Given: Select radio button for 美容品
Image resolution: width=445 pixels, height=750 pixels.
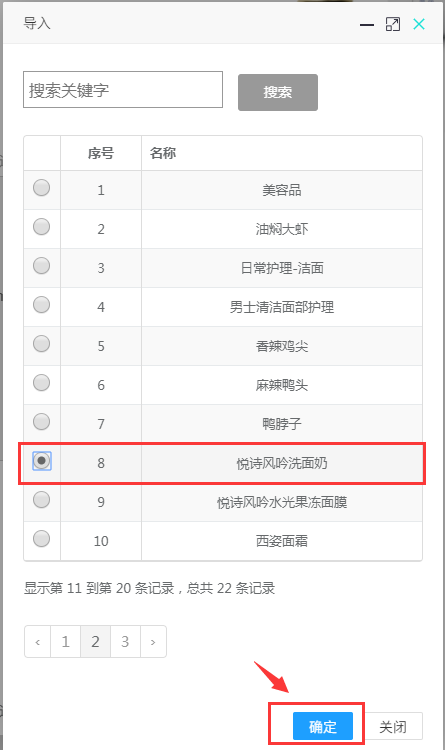Looking at the screenshot, I should pyautogui.click(x=42, y=188).
